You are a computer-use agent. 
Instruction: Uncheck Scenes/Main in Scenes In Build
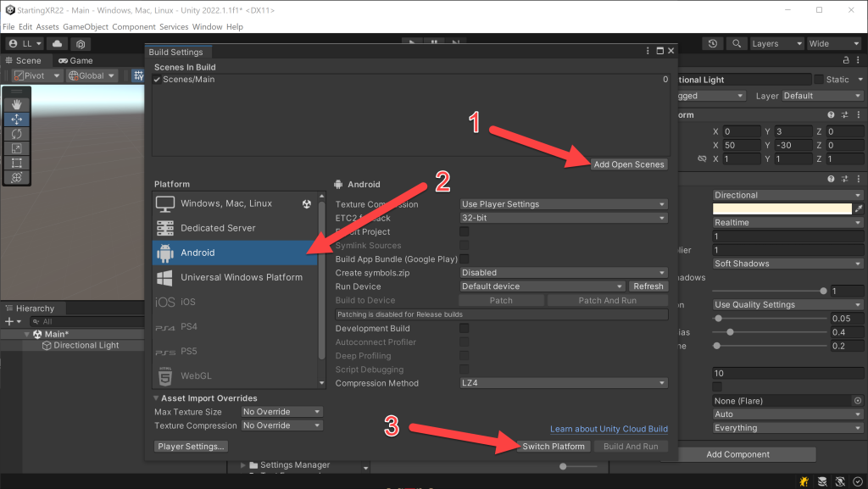157,80
